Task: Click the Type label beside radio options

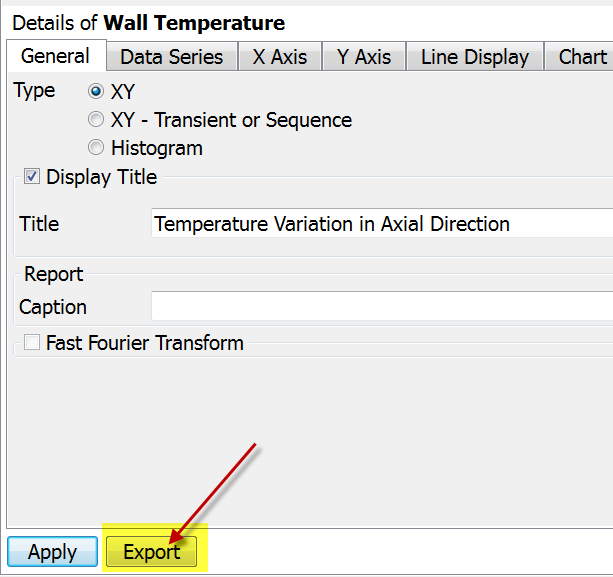Action: tap(34, 91)
